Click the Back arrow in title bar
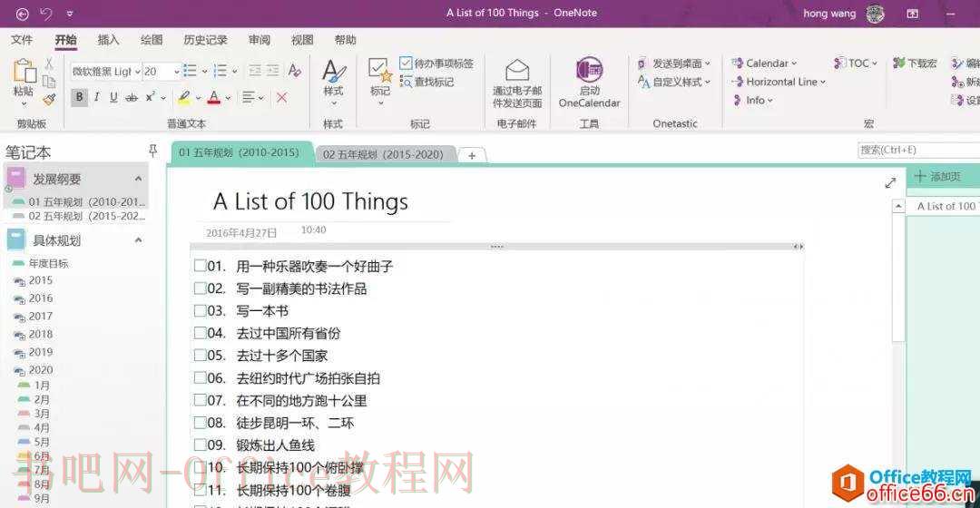 (22, 14)
